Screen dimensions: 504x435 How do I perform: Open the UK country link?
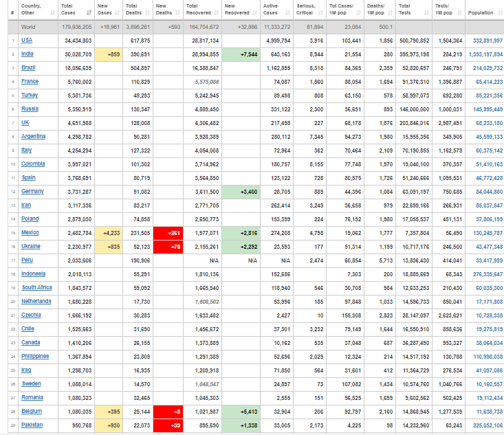click(25, 123)
